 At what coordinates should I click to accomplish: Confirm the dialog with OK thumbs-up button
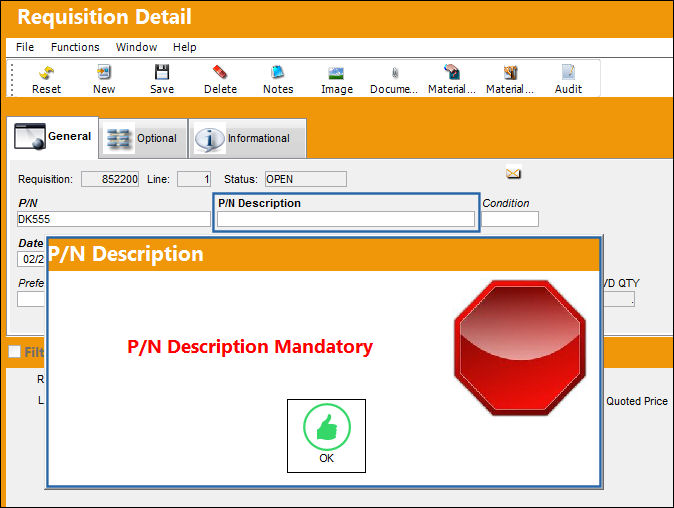click(326, 435)
